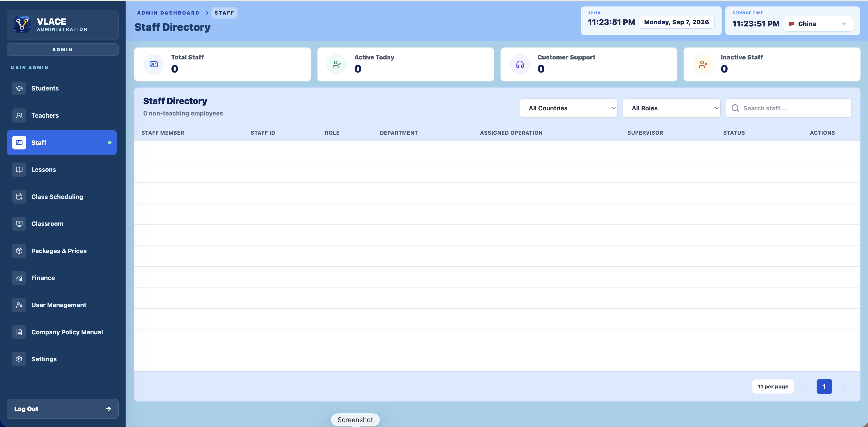Click the Settings gear icon
Image resolution: width=868 pixels, height=427 pixels.
pyautogui.click(x=19, y=359)
